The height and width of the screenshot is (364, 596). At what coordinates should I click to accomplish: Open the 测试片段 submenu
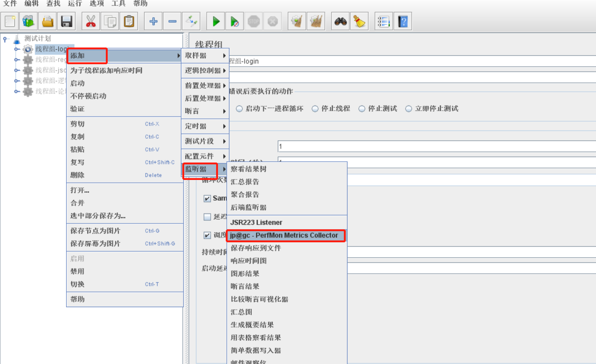[x=205, y=141]
